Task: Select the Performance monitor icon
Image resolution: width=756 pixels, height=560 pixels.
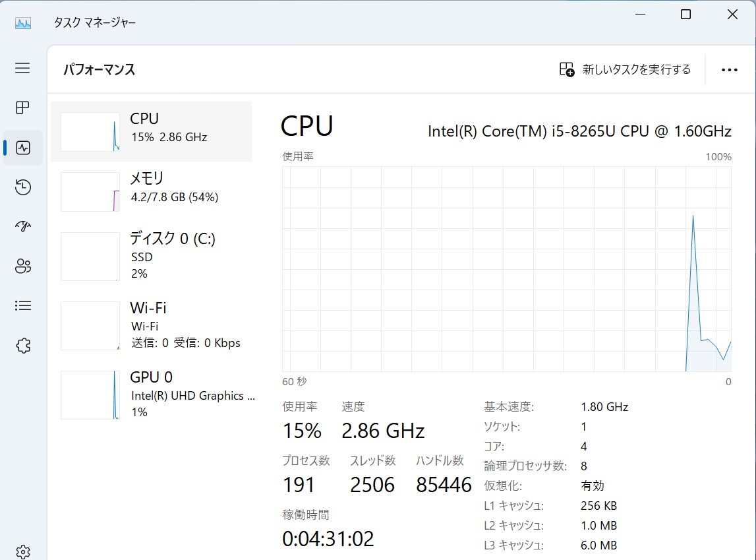Action: pyautogui.click(x=22, y=147)
